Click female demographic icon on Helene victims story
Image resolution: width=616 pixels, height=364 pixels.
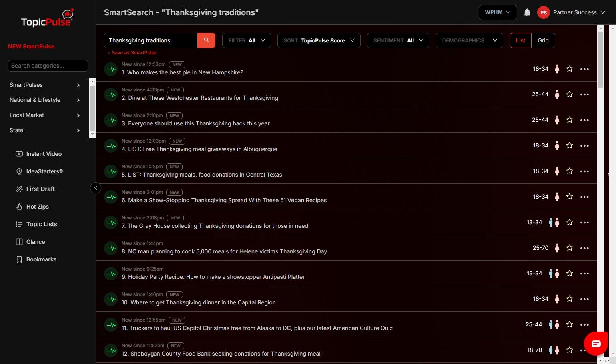click(557, 248)
